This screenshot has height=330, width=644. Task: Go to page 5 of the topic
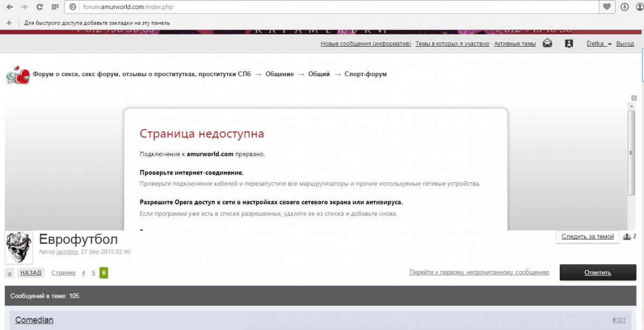click(x=93, y=273)
